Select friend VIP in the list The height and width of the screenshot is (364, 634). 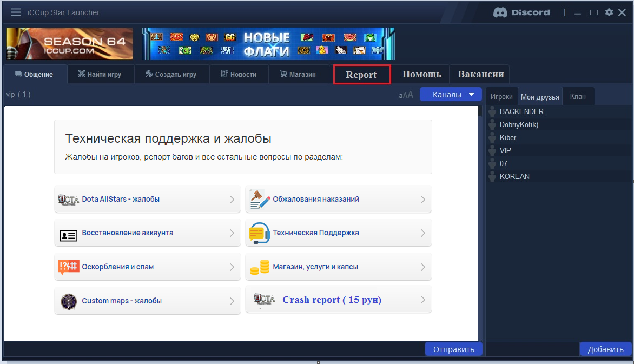559,150
